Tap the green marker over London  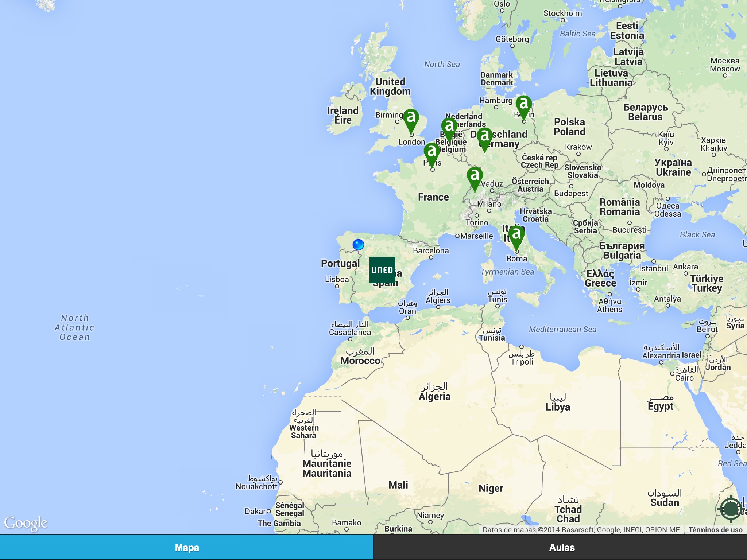411,118
